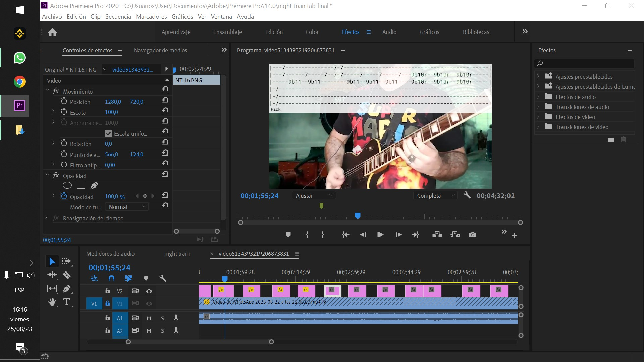Screen dimensions: 644x362
Task: Toggle animation stopwatch for Opacidad
Action: click(x=64, y=196)
